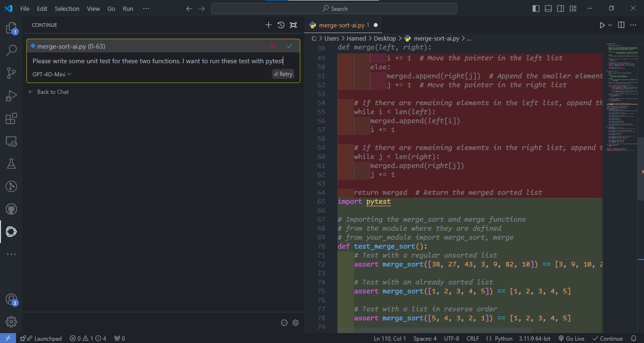Click the Continue new session plus icon
644x343 pixels.
click(x=268, y=25)
